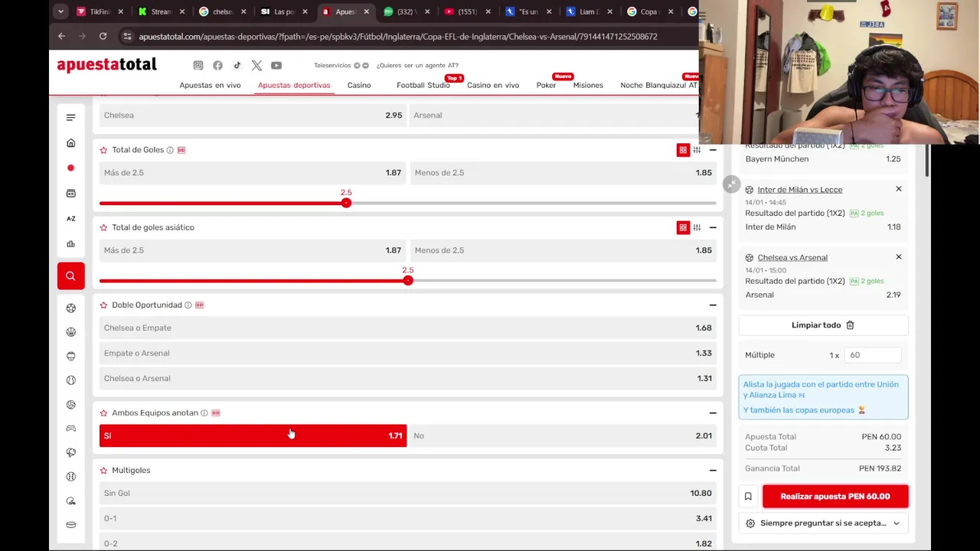Click the browser reload button
The width and height of the screenshot is (980, 551).
tap(103, 36)
